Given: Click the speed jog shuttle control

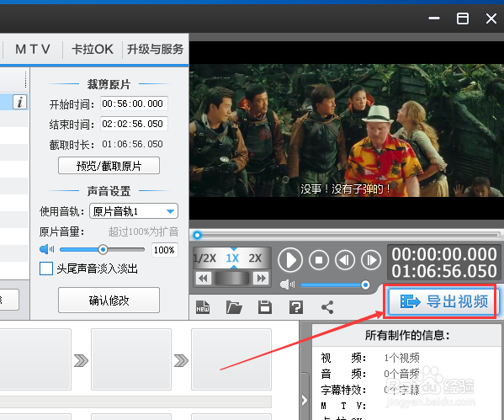Looking at the screenshot, I should tap(232, 279).
